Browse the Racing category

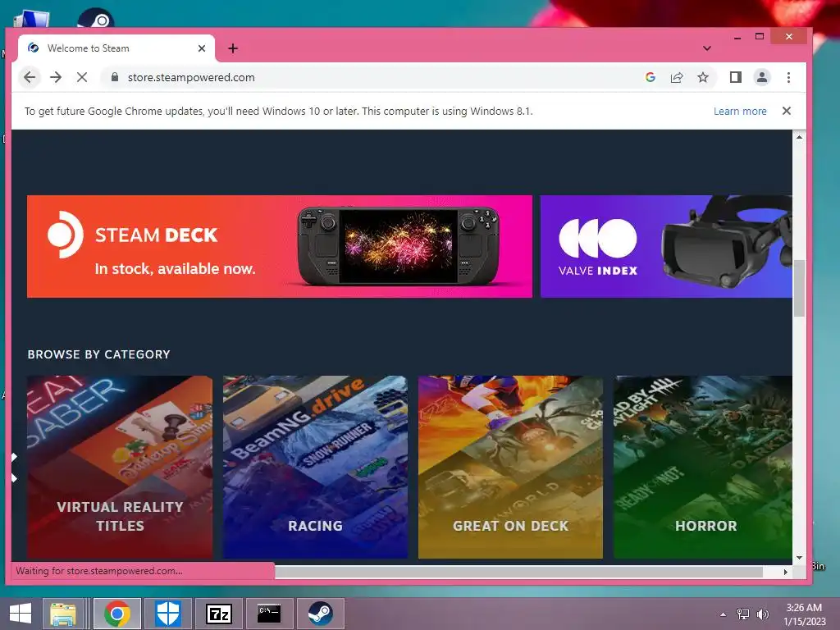coord(315,467)
